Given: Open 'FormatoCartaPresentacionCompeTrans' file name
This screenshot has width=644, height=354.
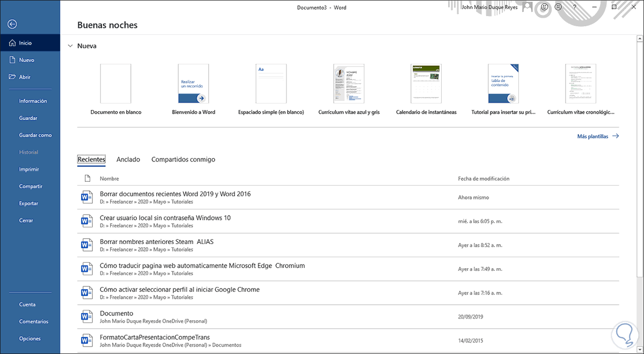Looking at the screenshot, I should pyautogui.click(x=155, y=337).
